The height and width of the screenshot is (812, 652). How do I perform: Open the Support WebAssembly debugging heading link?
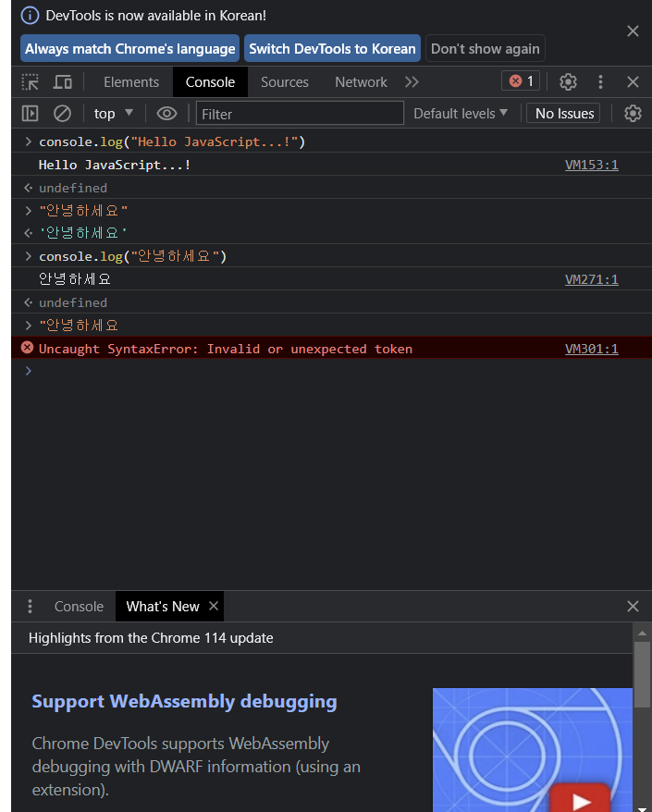[x=184, y=701]
